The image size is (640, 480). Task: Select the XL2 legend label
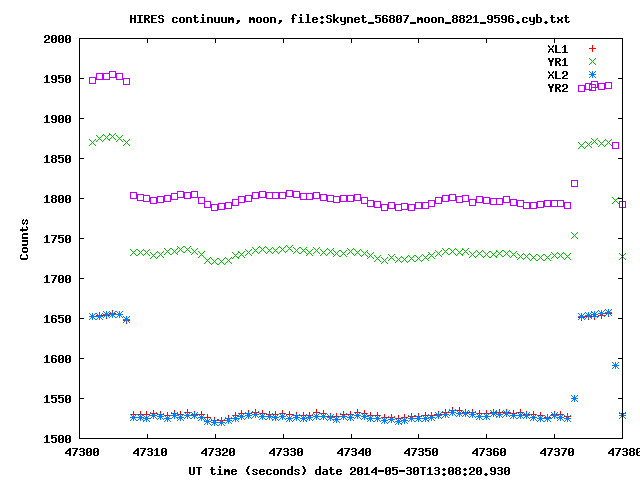(558, 75)
